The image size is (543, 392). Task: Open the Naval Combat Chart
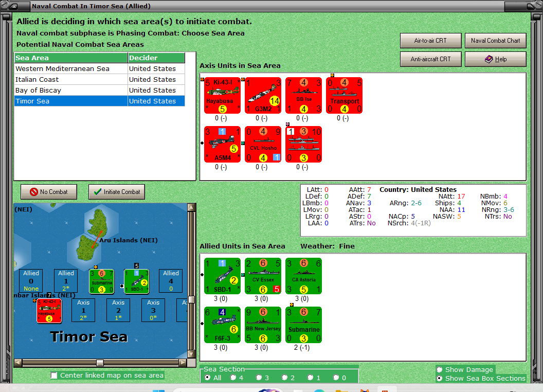tap(495, 41)
